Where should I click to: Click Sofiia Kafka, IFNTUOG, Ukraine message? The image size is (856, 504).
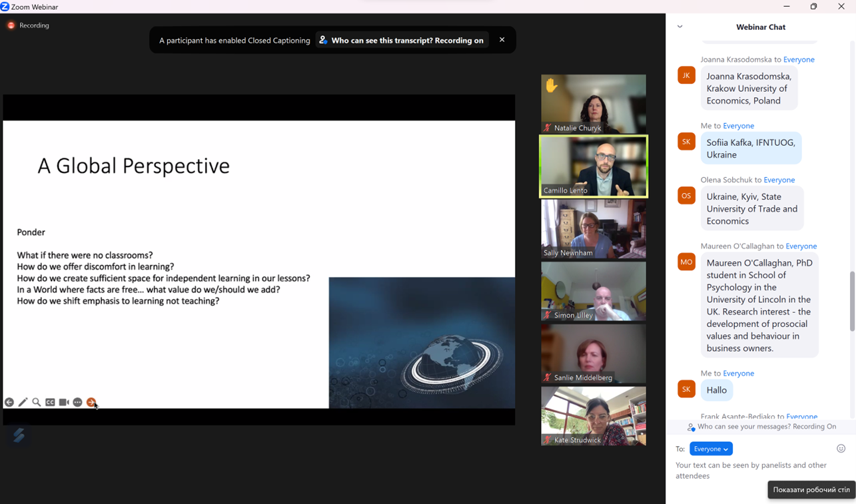(x=751, y=148)
